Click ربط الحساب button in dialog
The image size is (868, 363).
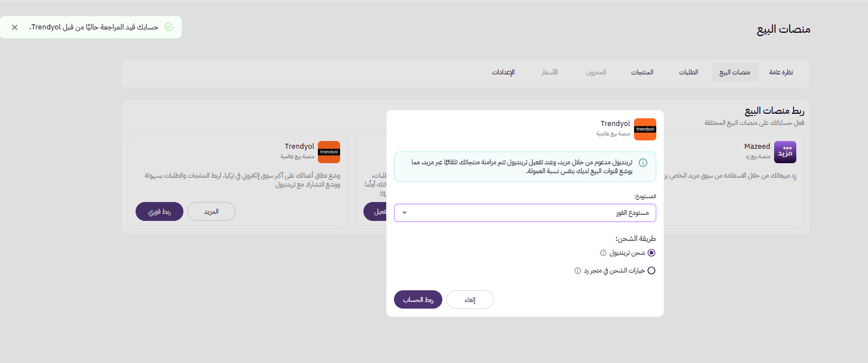click(418, 300)
